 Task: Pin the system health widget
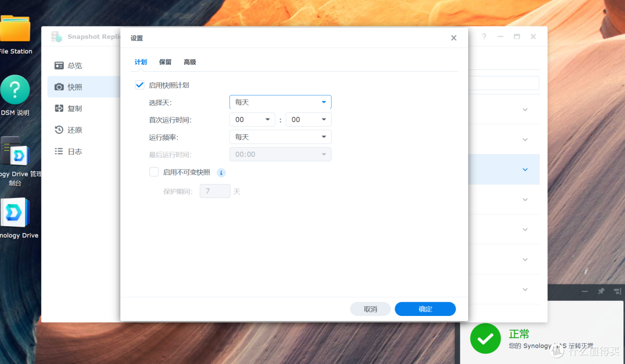point(601,292)
